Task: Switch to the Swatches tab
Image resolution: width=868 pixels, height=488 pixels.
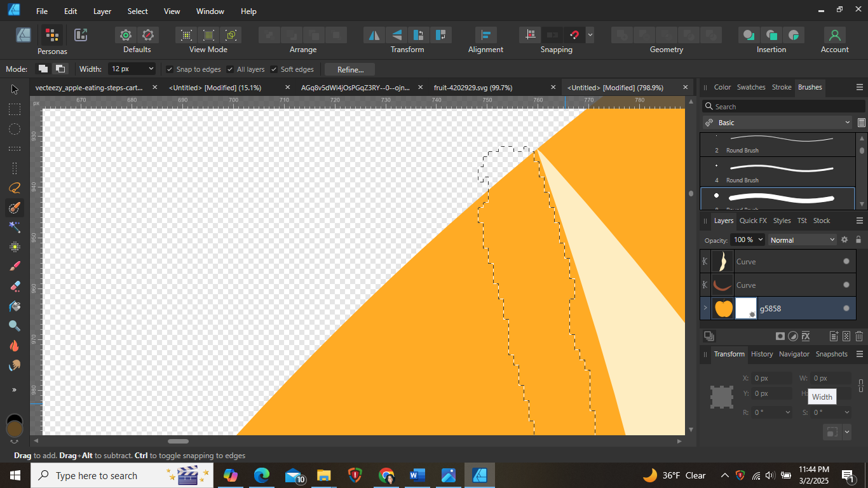Action: (751, 87)
